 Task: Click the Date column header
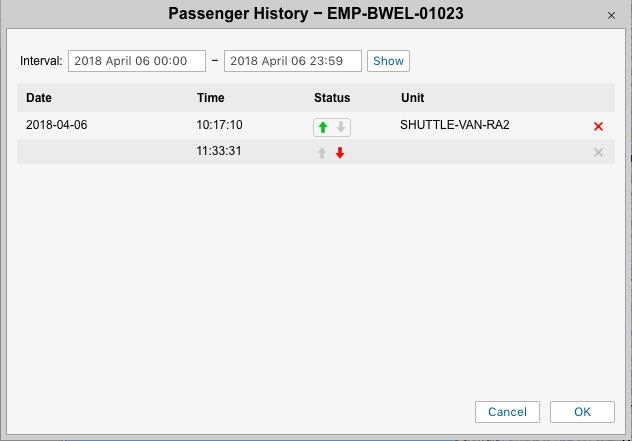pos(39,98)
